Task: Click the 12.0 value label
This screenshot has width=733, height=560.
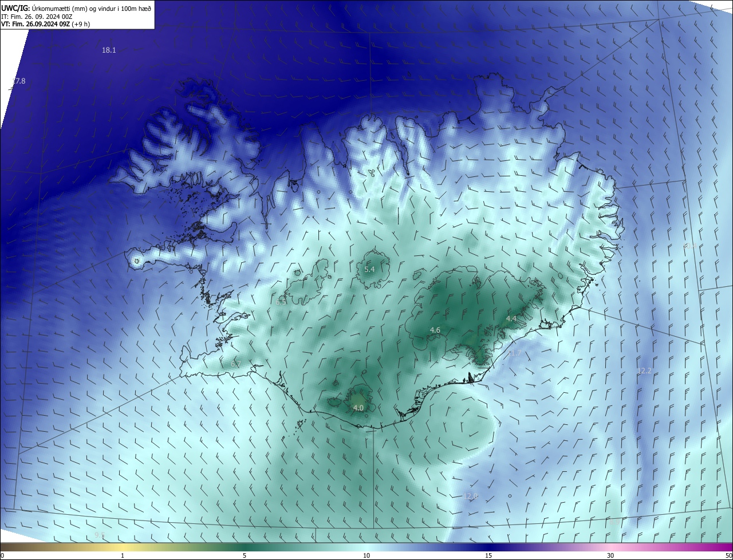Action: click(x=471, y=496)
